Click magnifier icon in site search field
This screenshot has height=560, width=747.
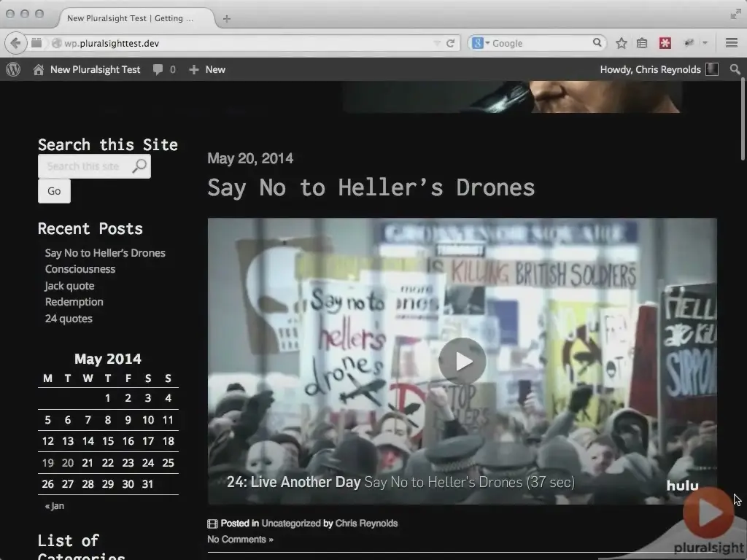(x=139, y=166)
